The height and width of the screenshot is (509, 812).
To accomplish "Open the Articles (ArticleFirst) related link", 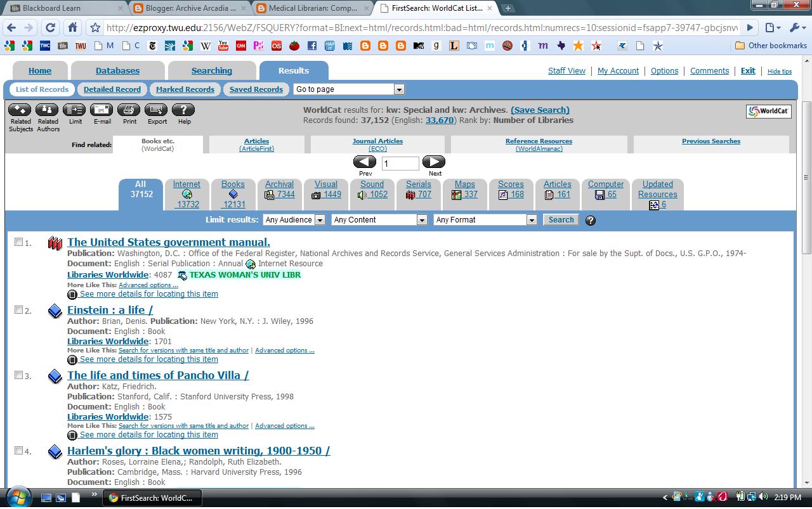I will 257,145.
